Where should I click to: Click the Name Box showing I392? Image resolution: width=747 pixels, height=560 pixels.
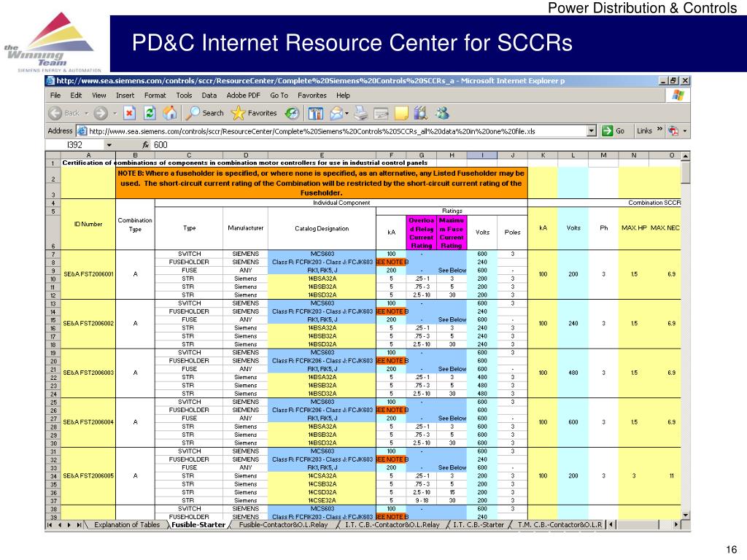[x=75, y=145]
